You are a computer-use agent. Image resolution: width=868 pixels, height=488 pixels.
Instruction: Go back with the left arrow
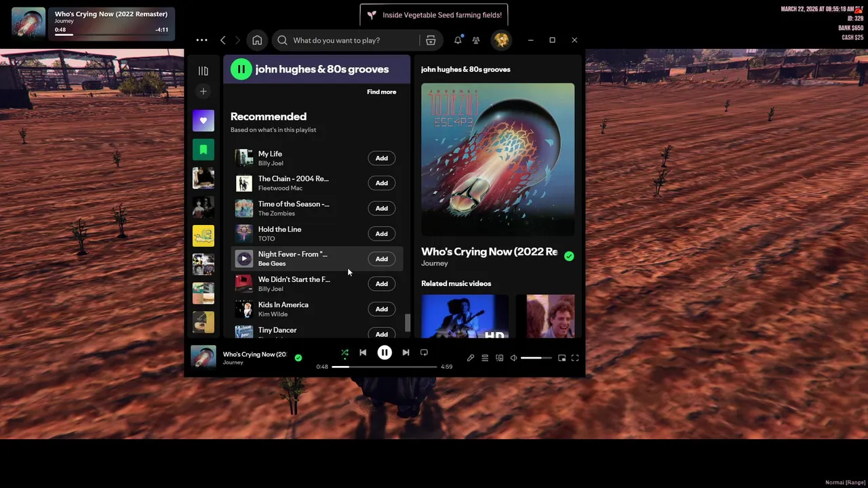pos(223,40)
